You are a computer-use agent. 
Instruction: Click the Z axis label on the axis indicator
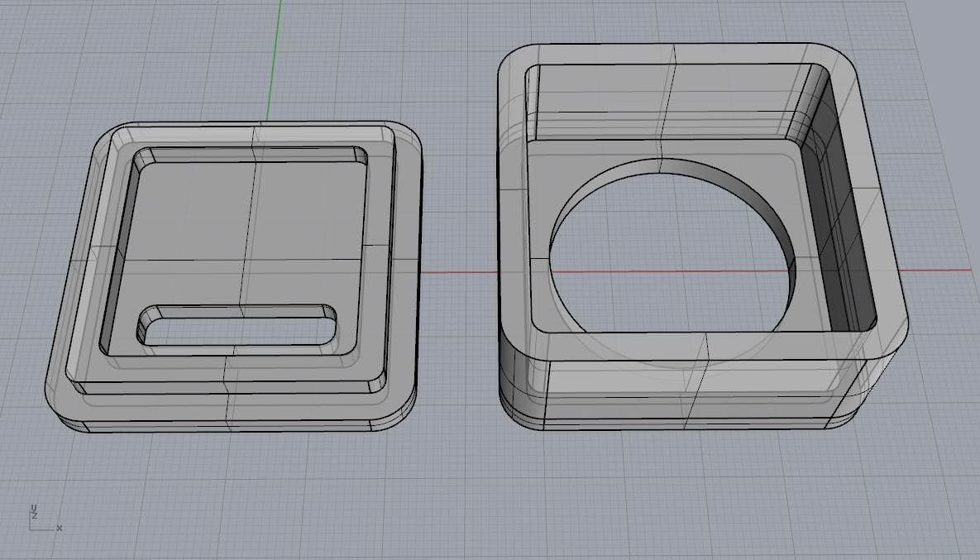click(x=35, y=514)
